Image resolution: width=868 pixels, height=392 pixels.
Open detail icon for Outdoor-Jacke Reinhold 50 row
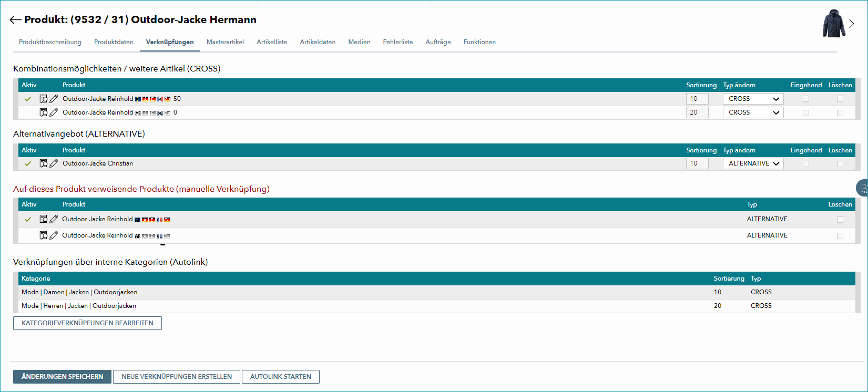click(44, 99)
